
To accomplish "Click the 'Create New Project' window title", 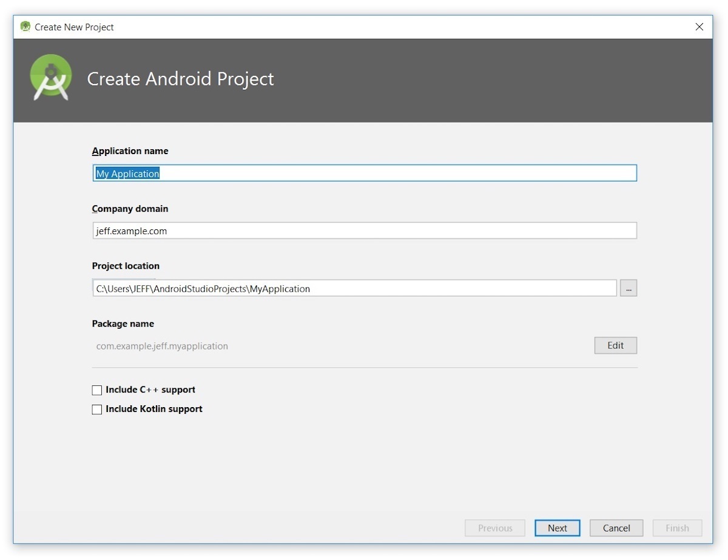I will point(74,27).
